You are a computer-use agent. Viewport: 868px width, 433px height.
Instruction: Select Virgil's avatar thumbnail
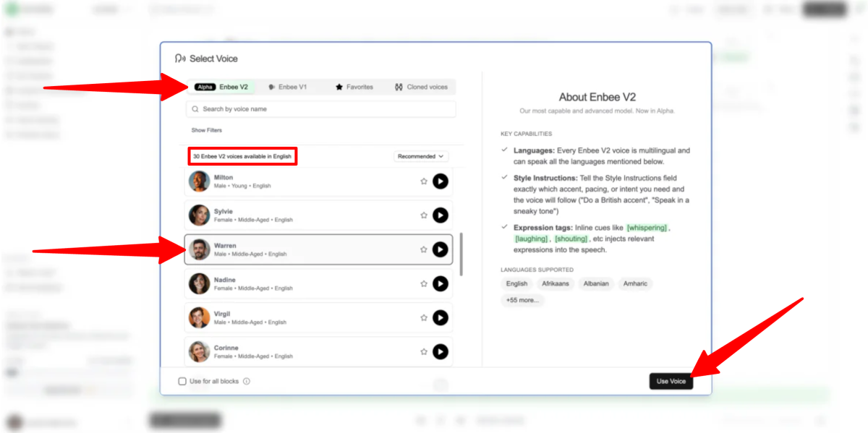pos(200,317)
